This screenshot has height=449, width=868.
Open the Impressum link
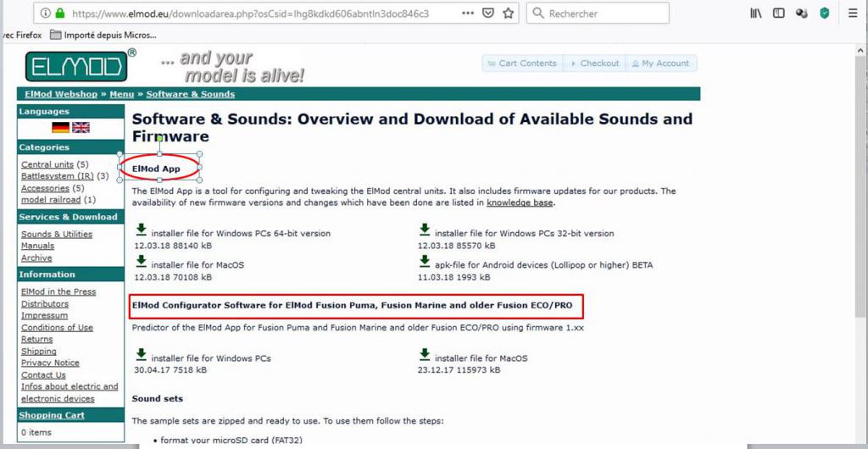pos(44,316)
